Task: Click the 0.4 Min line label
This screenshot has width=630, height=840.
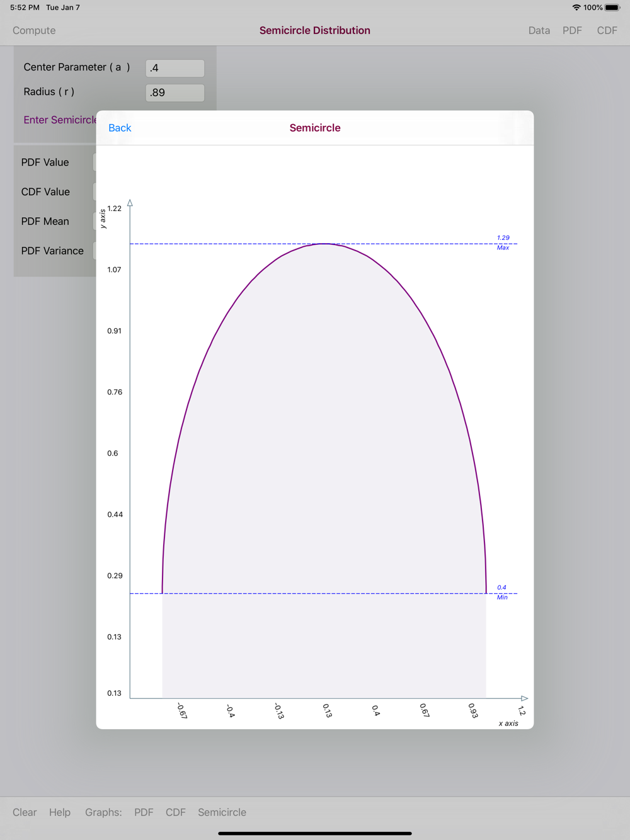Action: pyautogui.click(x=501, y=592)
